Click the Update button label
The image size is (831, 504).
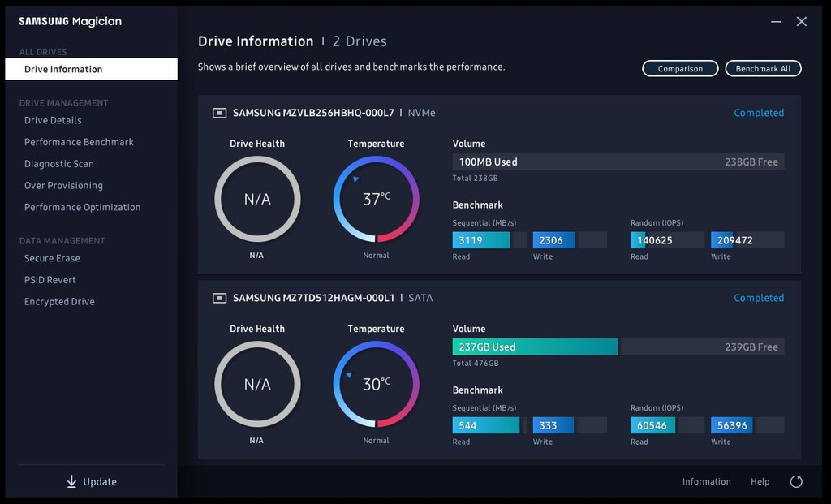point(100,482)
